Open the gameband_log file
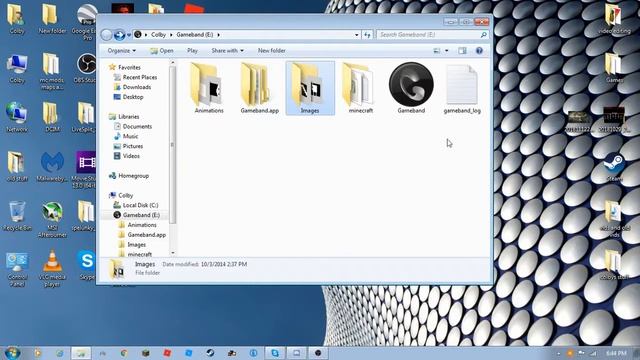This screenshot has width=640, height=360. [x=462, y=85]
